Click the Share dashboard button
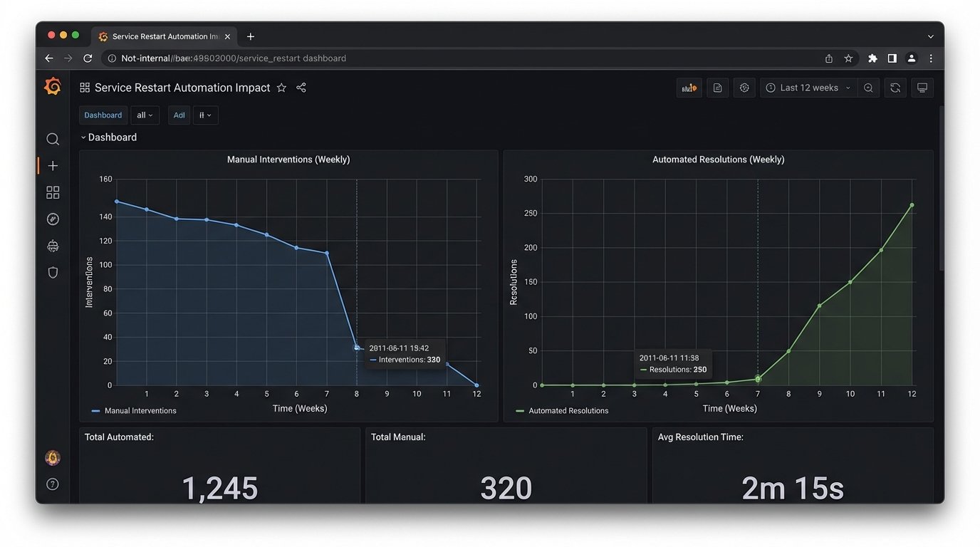Image resolution: width=980 pixels, height=547 pixels. [x=301, y=87]
